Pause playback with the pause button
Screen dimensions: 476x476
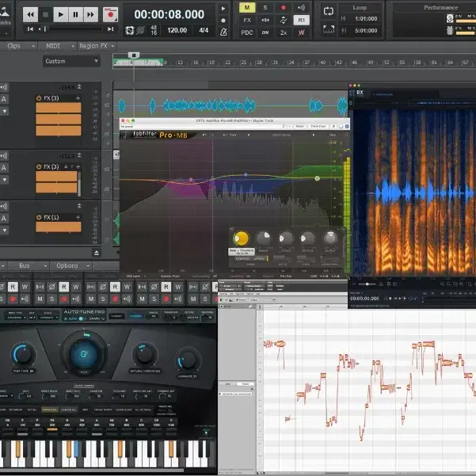[x=75, y=14]
